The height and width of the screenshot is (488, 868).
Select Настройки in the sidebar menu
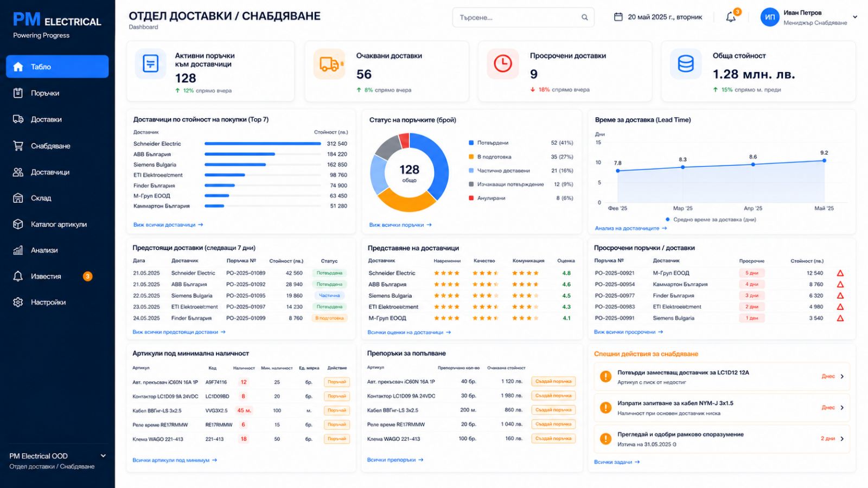48,302
